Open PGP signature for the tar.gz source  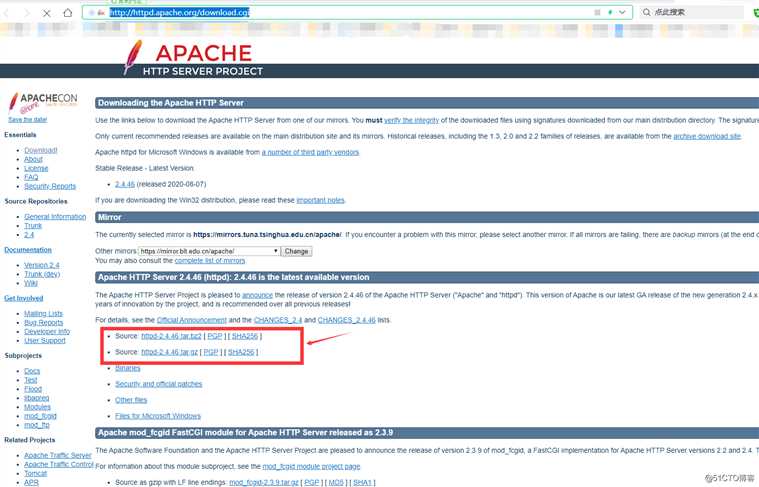[x=211, y=352]
